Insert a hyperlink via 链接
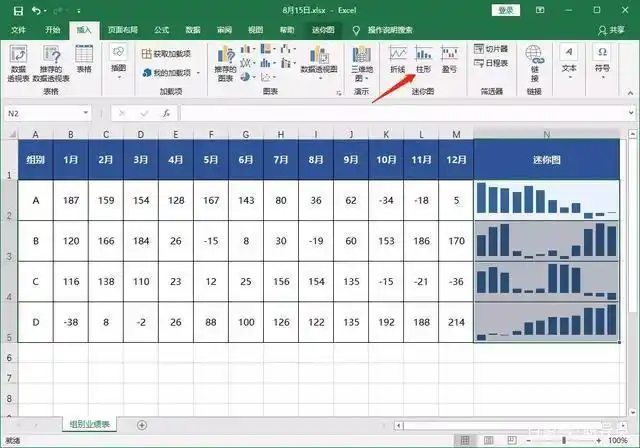640x448 pixels. pos(534,63)
